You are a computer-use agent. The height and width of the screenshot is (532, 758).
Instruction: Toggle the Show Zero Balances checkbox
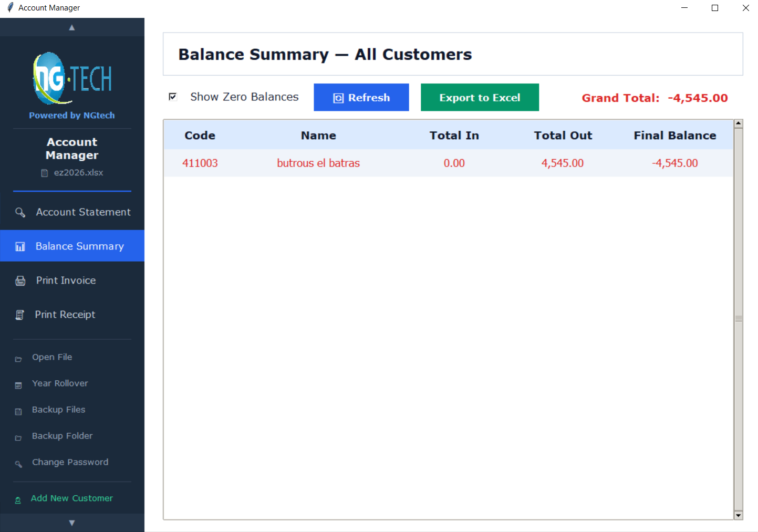pyautogui.click(x=172, y=97)
